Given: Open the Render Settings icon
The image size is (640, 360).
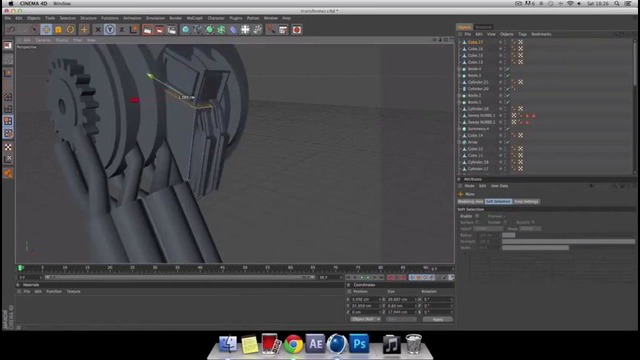Looking at the screenshot, I should pos(172,29).
